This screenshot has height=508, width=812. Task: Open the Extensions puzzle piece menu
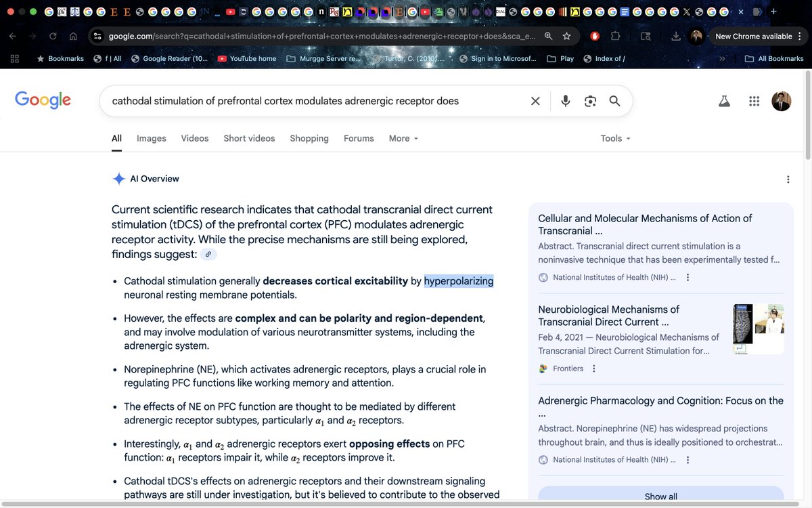coord(615,36)
